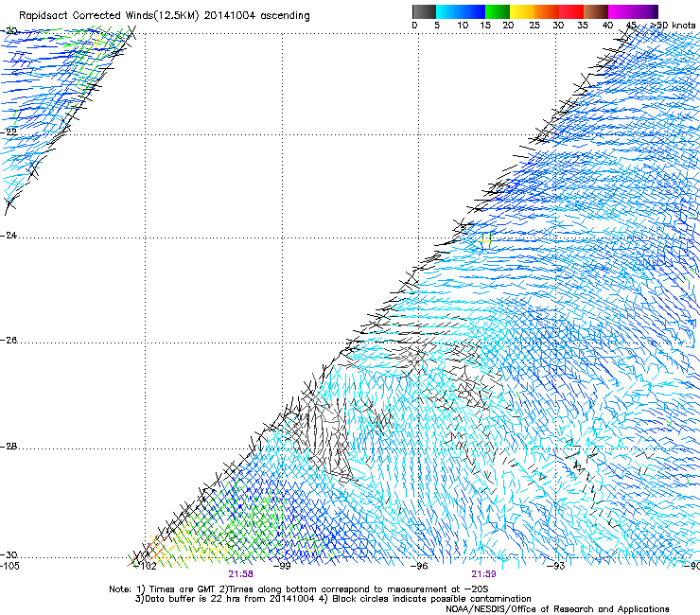Click the yellow 20-25 knots legend swatch
Image resolution: width=700 pixels, height=615 pixels.
tap(522, 11)
